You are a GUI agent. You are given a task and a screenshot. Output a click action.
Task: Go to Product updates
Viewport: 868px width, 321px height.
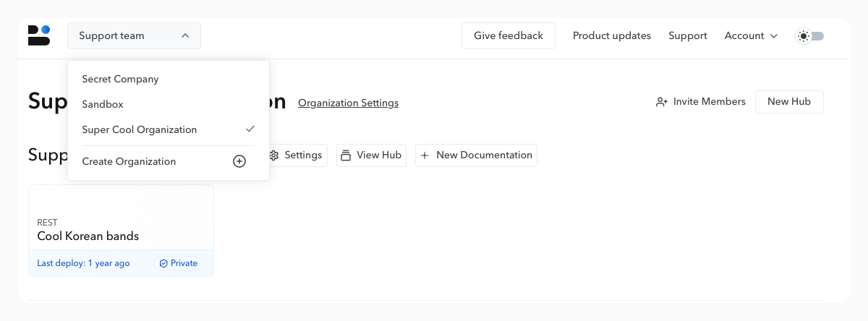(611, 35)
